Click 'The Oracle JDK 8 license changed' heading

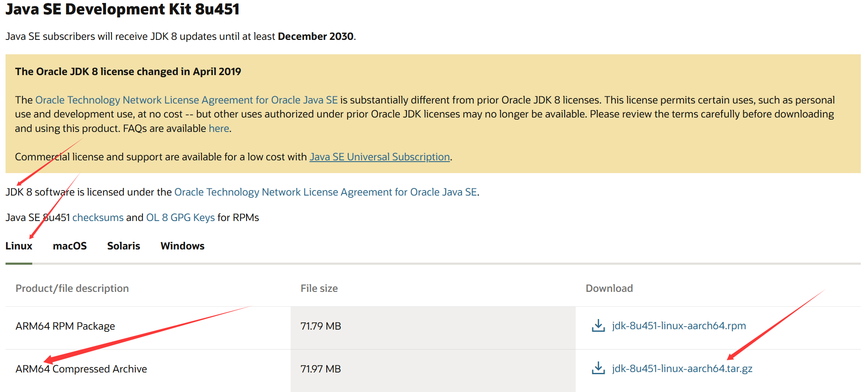(128, 72)
